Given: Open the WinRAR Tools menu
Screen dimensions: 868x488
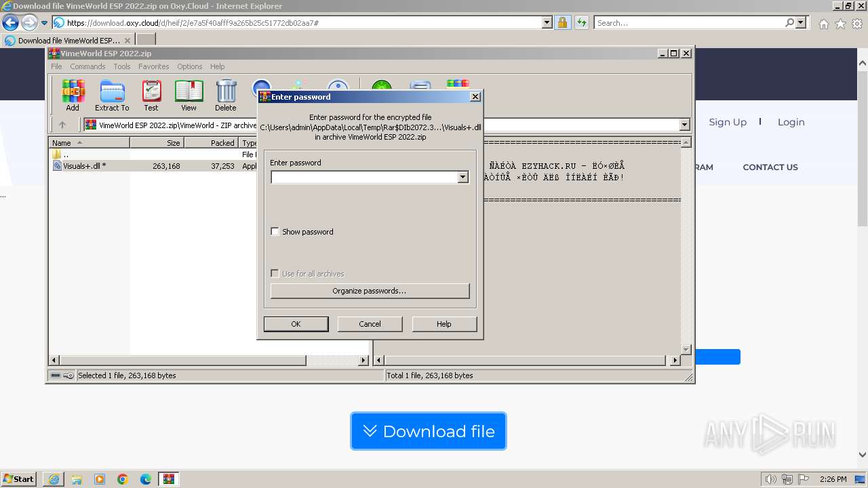Looking at the screenshot, I should tap(122, 66).
